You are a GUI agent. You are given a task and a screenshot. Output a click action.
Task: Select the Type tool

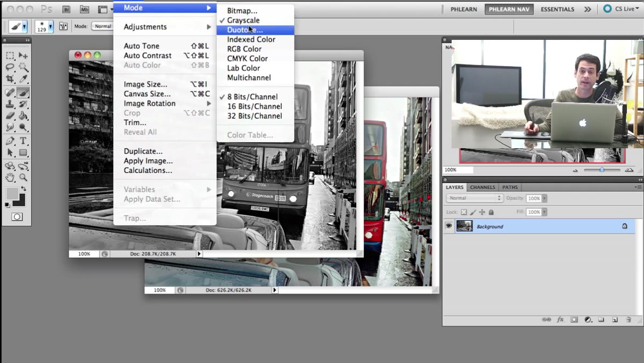pyautogui.click(x=23, y=141)
